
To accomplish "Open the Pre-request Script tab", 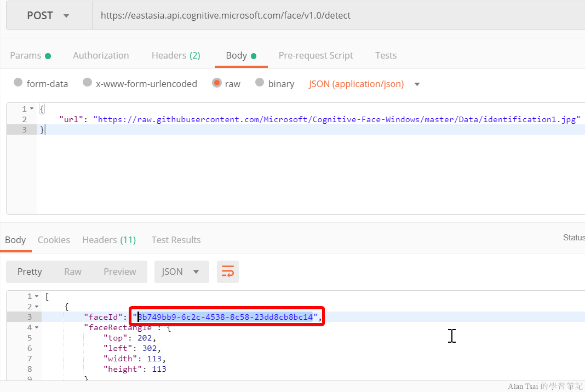I will (x=316, y=55).
